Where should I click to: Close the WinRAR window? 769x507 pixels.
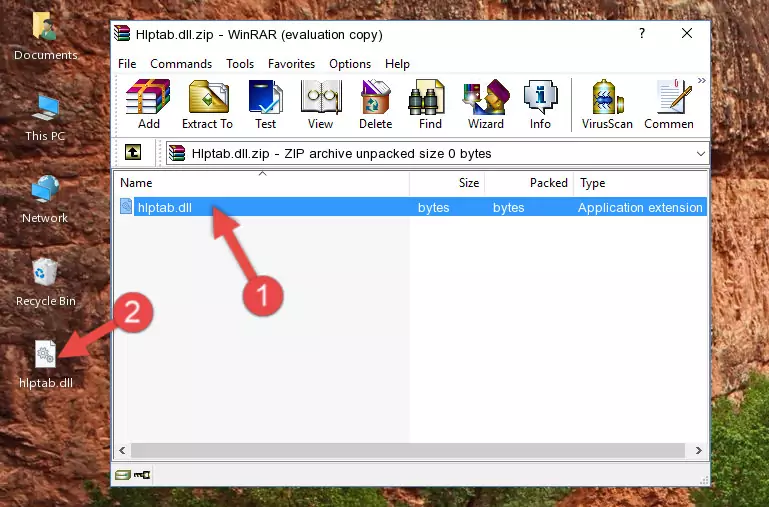687,33
